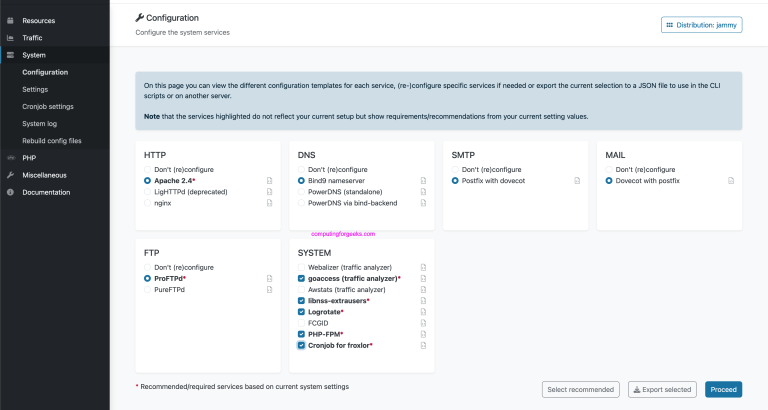
Task: Choose PowerDNS via bind-backend radio option
Action: (x=301, y=203)
